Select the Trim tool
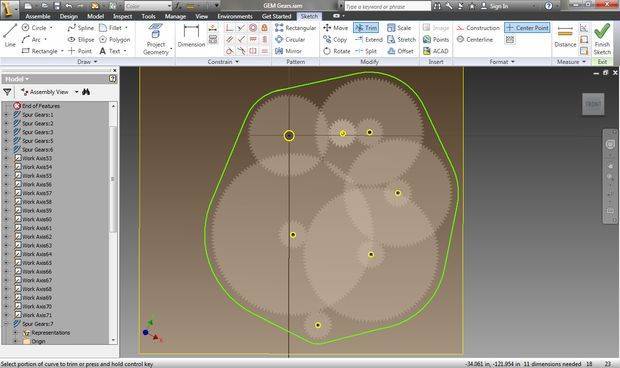 (x=366, y=28)
